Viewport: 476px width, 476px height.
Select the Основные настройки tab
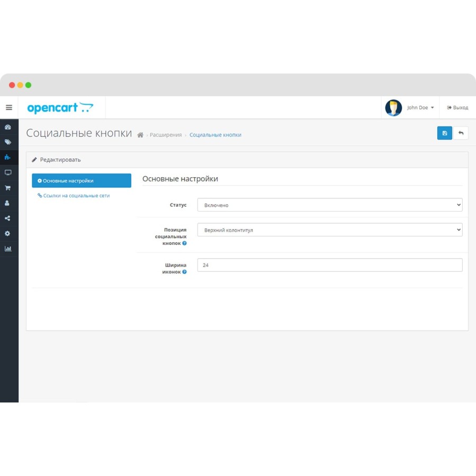coord(81,181)
